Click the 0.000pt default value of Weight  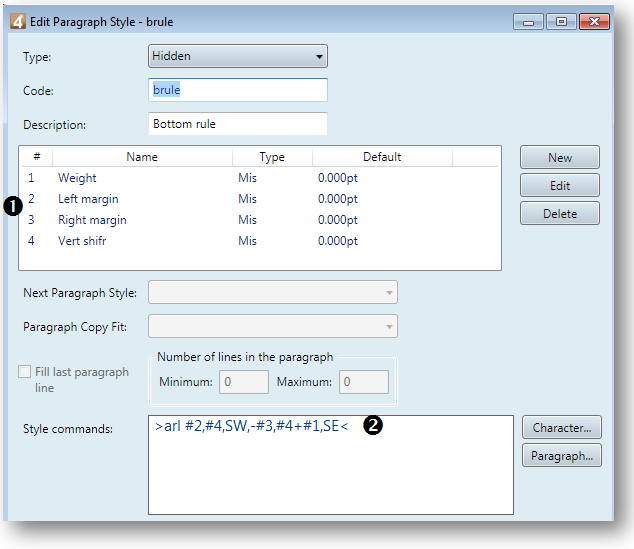pyautogui.click(x=338, y=178)
